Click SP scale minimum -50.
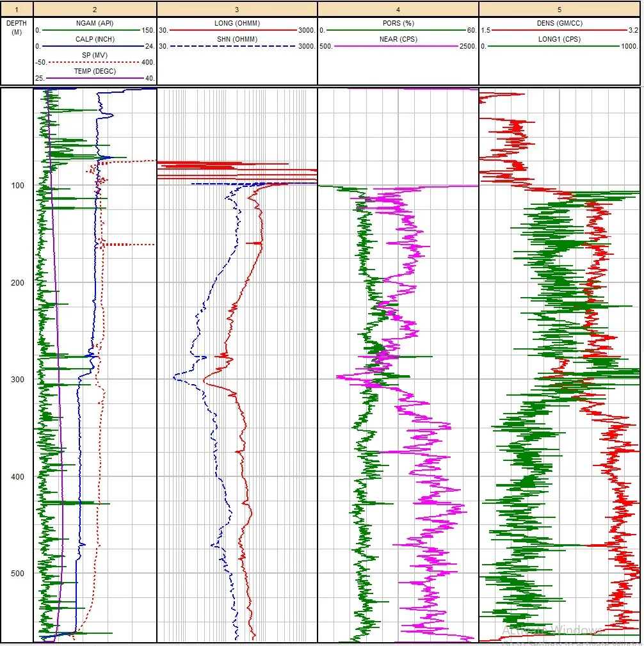Viewport: 644px width, 646px height. point(41,62)
